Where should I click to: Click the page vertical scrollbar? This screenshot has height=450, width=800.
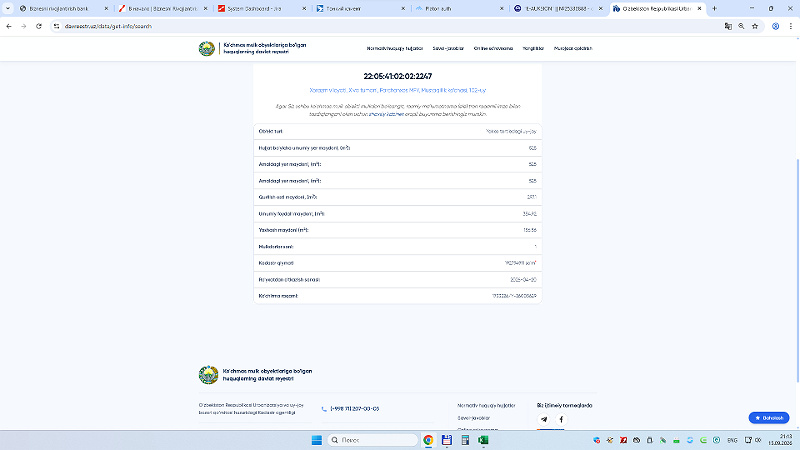797,270
